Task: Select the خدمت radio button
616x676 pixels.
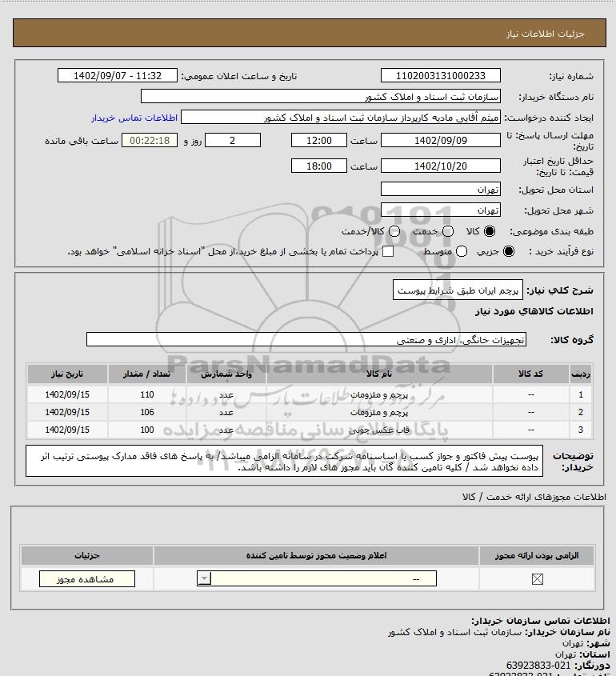Action: tap(448, 231)
